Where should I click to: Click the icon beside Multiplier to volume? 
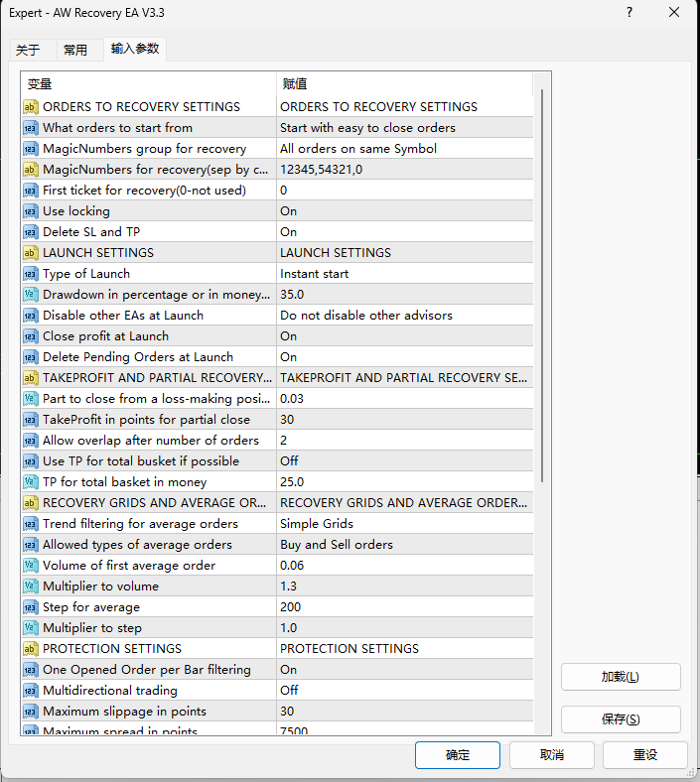click(x=31, y=586)
